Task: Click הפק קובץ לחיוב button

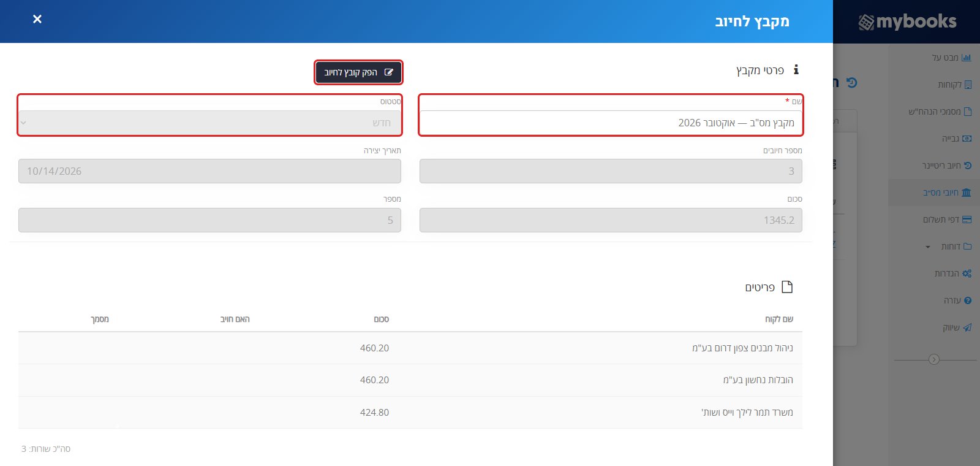Action: tap(358, 72)
